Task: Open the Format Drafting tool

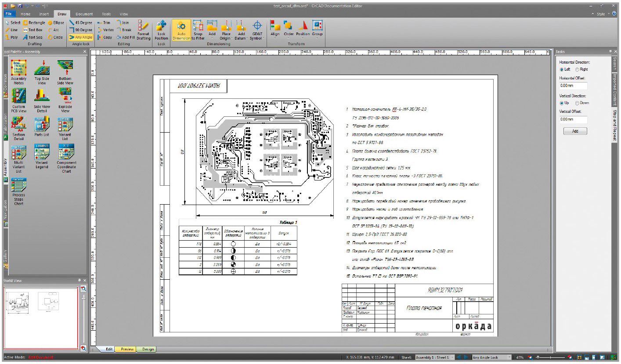Action: (x=143, y=26)
